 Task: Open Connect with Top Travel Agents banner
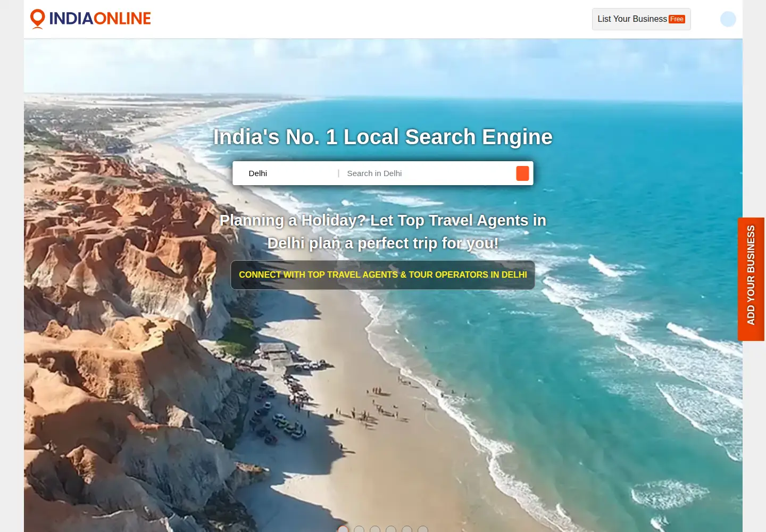[x=382, y=275]
